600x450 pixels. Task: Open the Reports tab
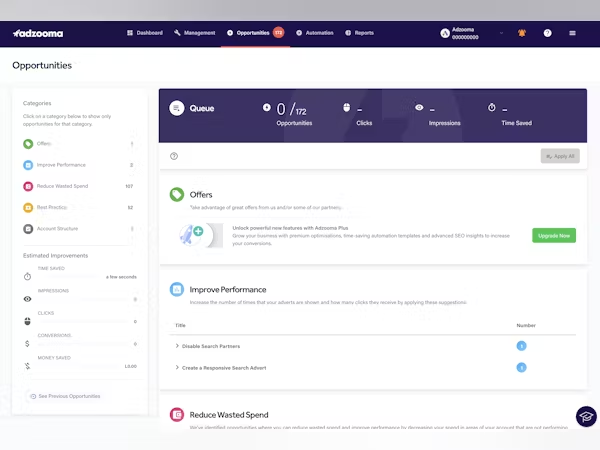tap(359, 33)
